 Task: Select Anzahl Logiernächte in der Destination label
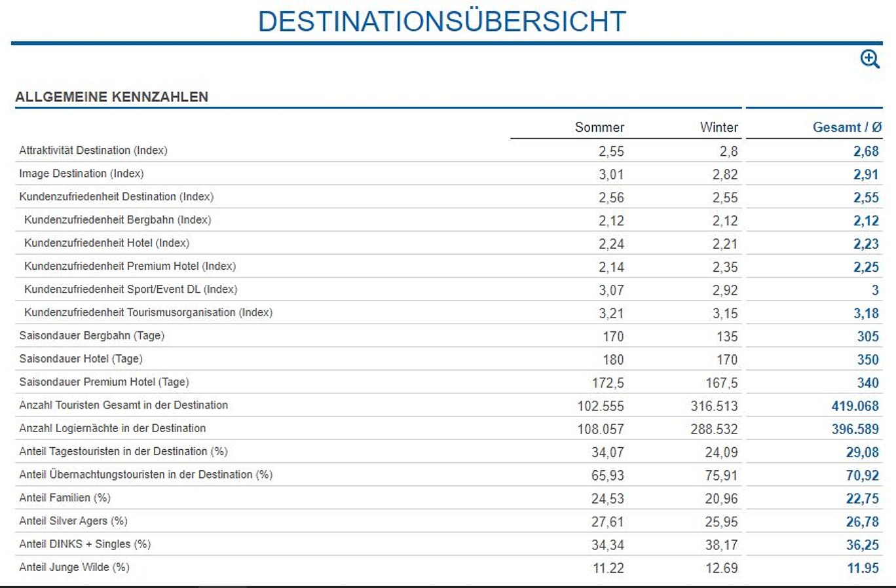113,428
